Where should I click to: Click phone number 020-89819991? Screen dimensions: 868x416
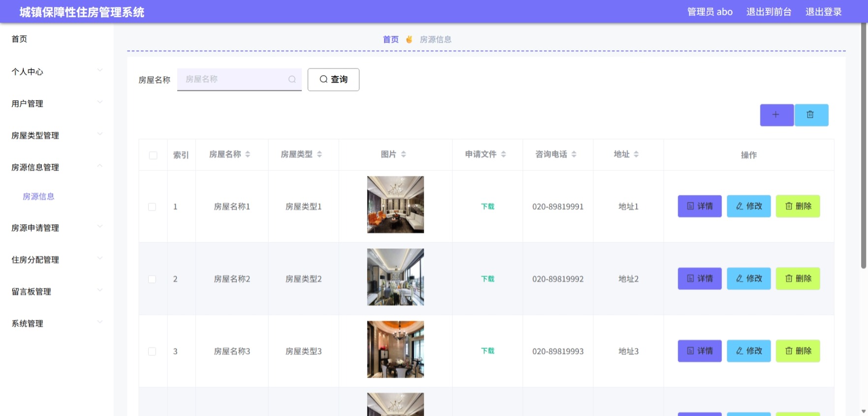[x=558, y=207]
